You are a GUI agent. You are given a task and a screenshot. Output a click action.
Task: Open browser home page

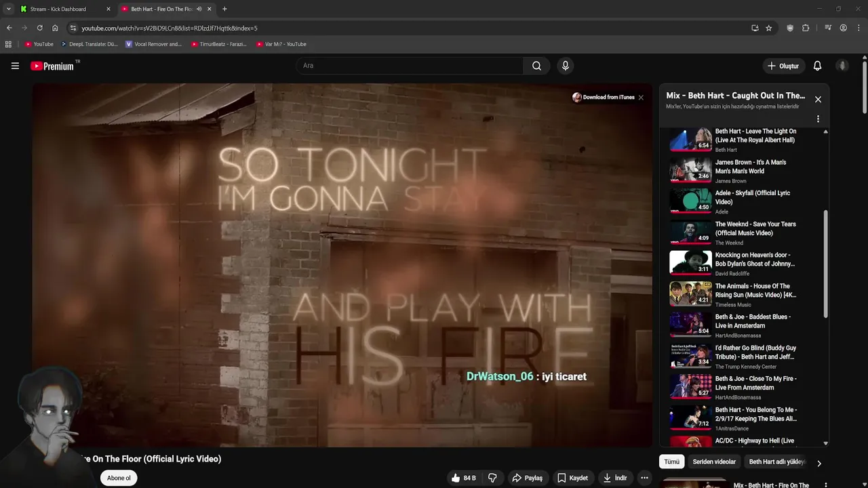pos(55,28)
